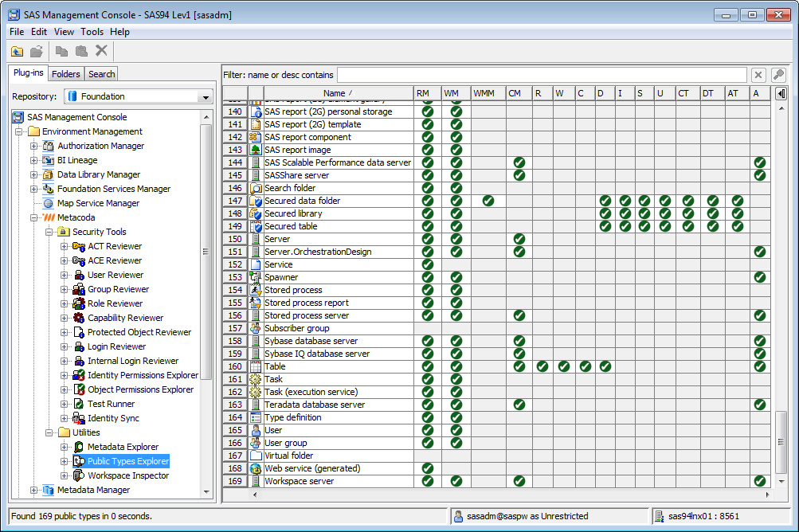Screen dimensions: 799x532
Task: Click the Map Service Manager globe icon
Action: (x=49, y=203)
